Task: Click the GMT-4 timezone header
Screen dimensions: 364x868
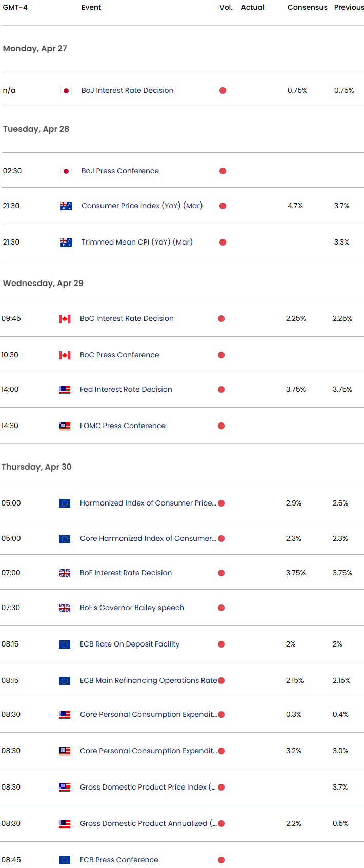Action: (15, 7)
